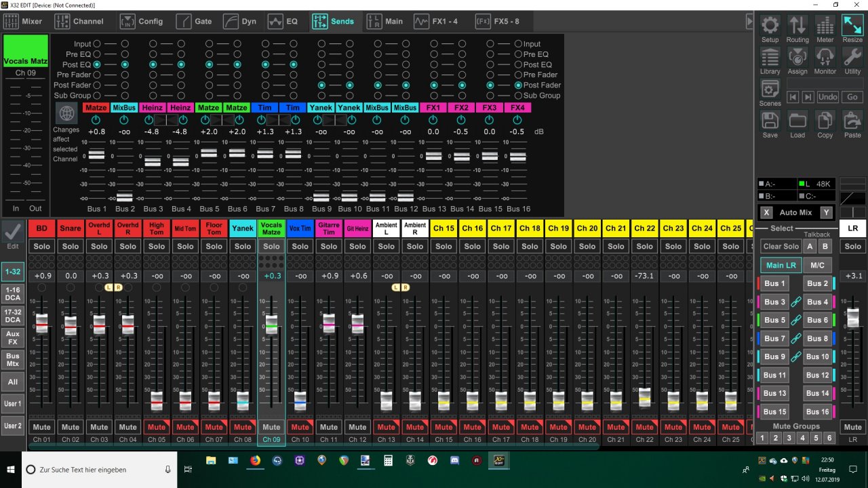This screenshot has width=868, height=488.
Task: Toggle Auto Mix group Y
Action: pos(826,212)
